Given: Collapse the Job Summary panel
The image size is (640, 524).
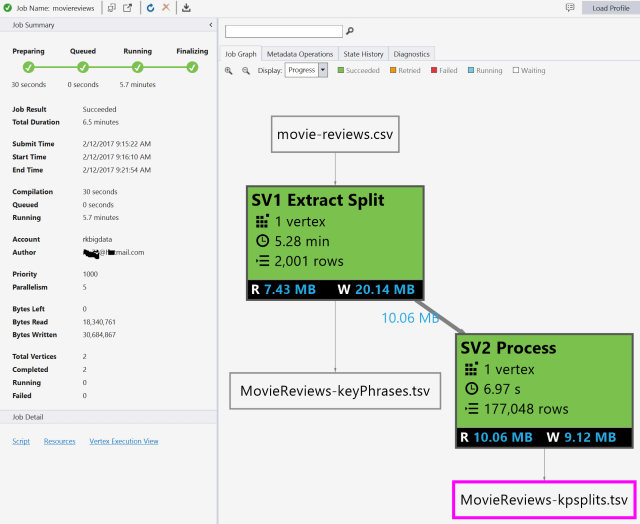Looking at the screenshot, I should [210, 25].
